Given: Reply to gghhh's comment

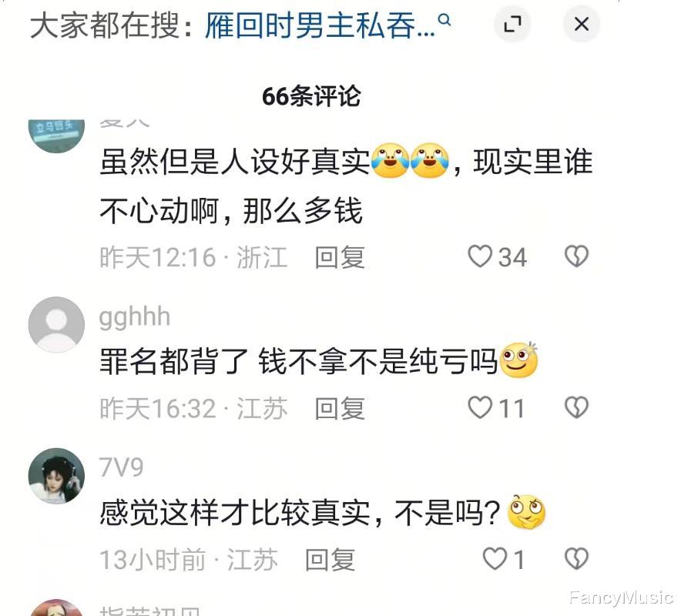Looking at the screenshot, I should coord(340,408).
